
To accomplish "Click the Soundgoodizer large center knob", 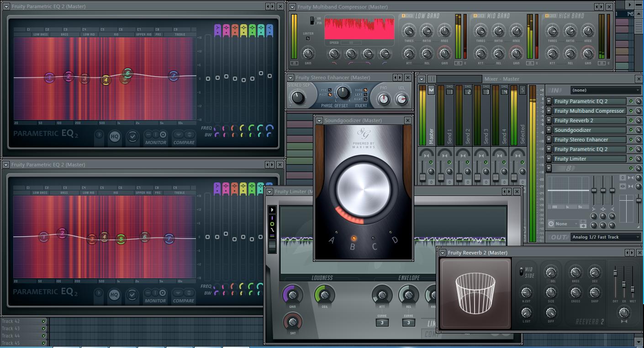I will tap(363, 188).
